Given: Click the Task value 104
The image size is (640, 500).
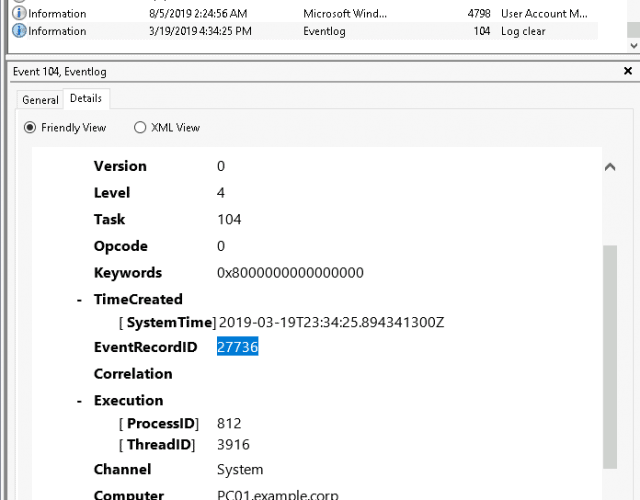Looking at the screenshot, I should coord(229,220).
